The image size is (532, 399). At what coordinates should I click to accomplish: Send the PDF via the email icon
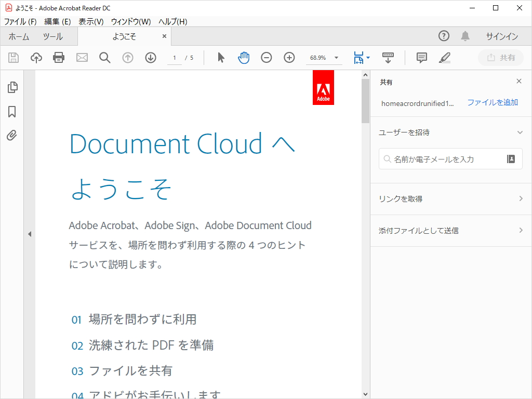point(82,58)
